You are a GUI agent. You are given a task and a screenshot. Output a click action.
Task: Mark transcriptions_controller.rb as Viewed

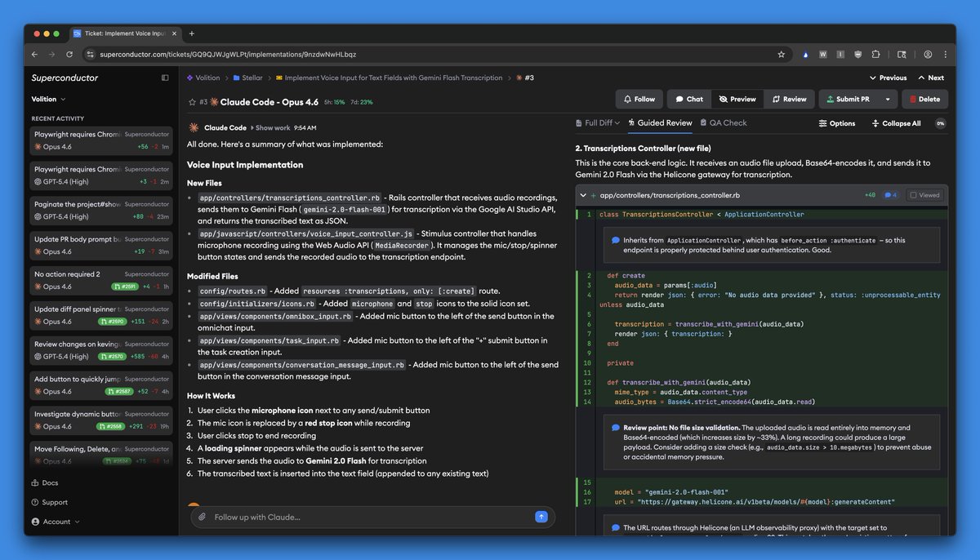924,195
